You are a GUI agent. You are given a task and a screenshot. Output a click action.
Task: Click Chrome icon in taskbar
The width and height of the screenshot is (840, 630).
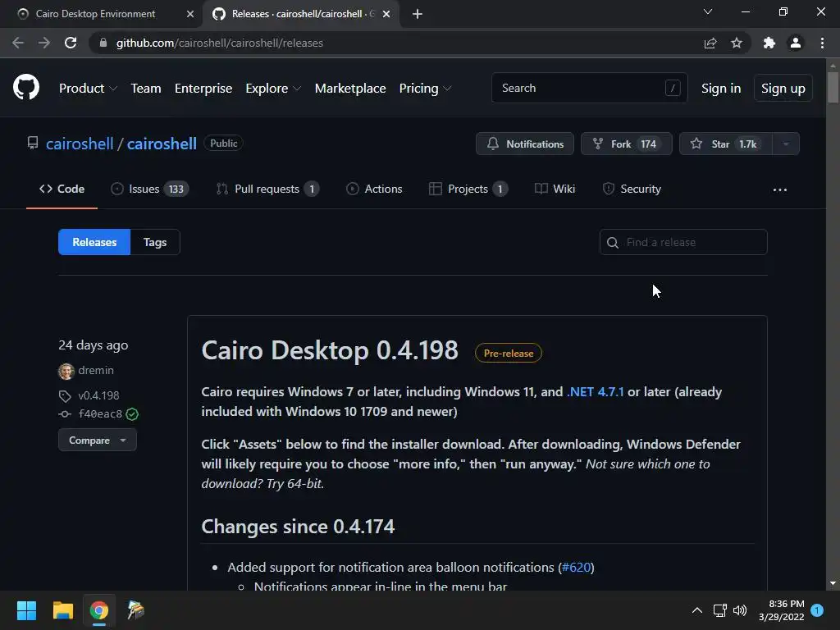(x=99, y=610)
